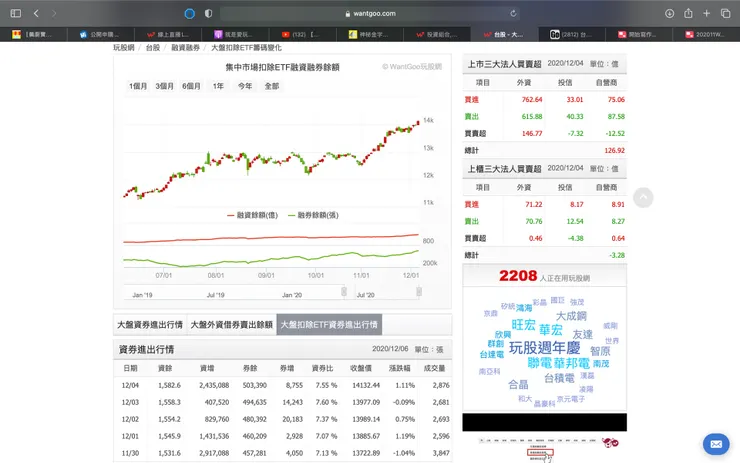
Task: Click the blue circle extension icon
Action: [189, 14]
